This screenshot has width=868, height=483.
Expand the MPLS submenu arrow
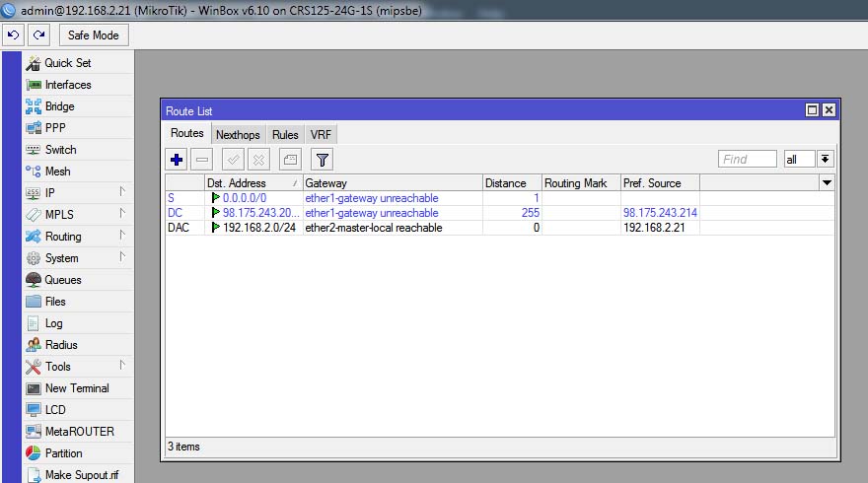click(x=122, y=213)
